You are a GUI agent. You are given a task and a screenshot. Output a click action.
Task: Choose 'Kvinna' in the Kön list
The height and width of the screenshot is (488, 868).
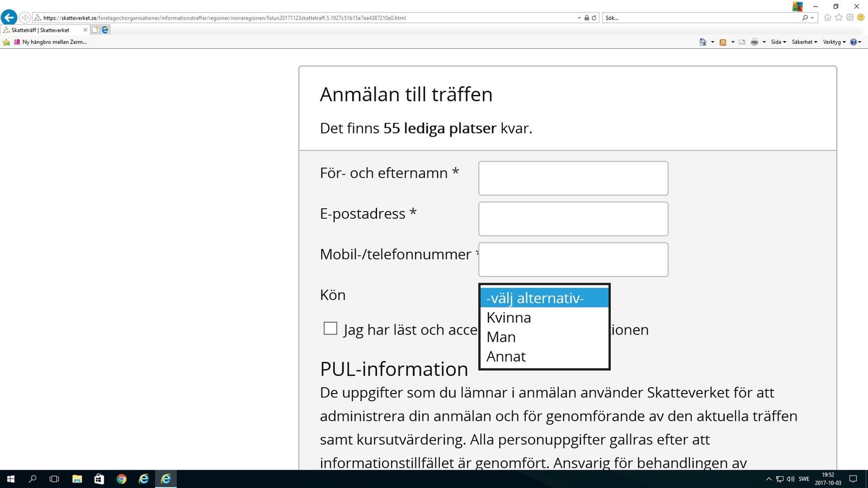click(x=544, y=317)
